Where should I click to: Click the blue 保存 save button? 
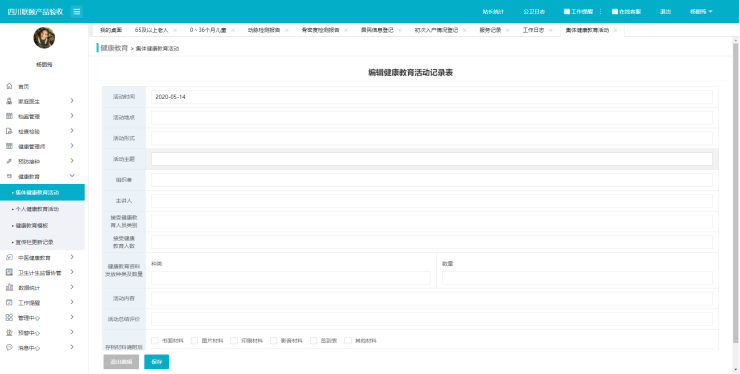(x=157, y=362)
